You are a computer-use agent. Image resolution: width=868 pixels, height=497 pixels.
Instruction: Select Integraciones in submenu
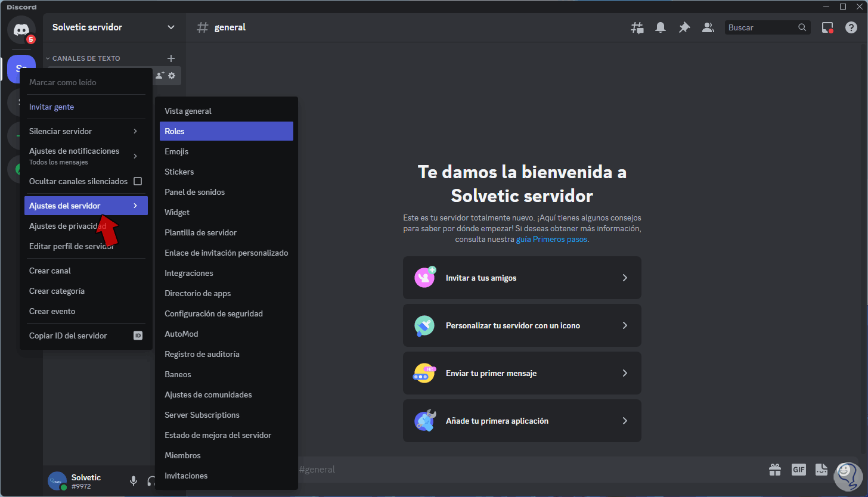[227, 273]
